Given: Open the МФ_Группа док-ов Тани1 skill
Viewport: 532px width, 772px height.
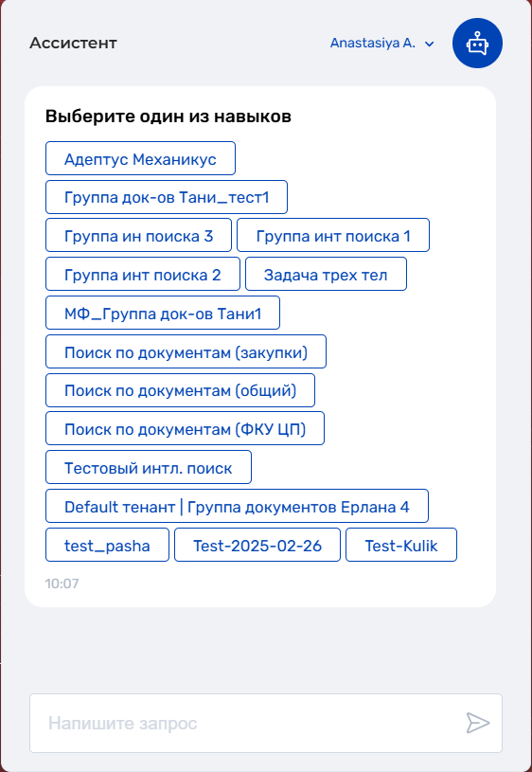Looking at the screenshot, I should pyautogui.click(x=163, y=313).
